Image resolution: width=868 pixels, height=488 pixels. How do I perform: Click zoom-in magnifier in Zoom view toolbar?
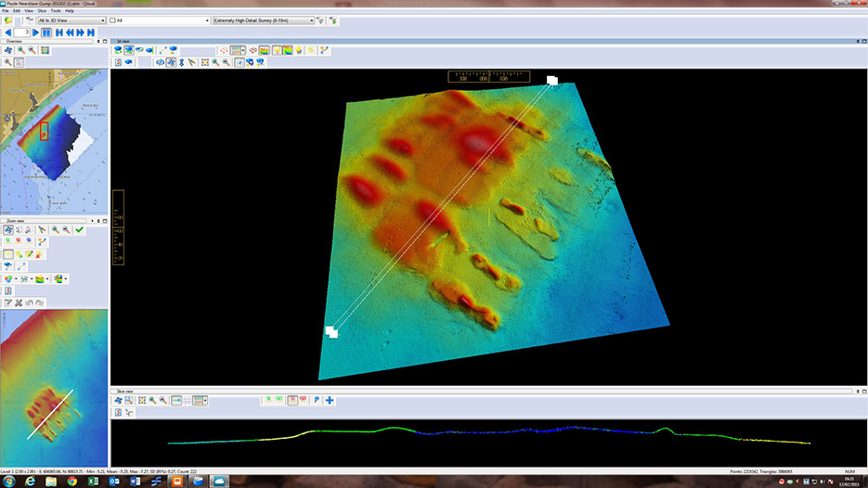[x=55, y=230]
